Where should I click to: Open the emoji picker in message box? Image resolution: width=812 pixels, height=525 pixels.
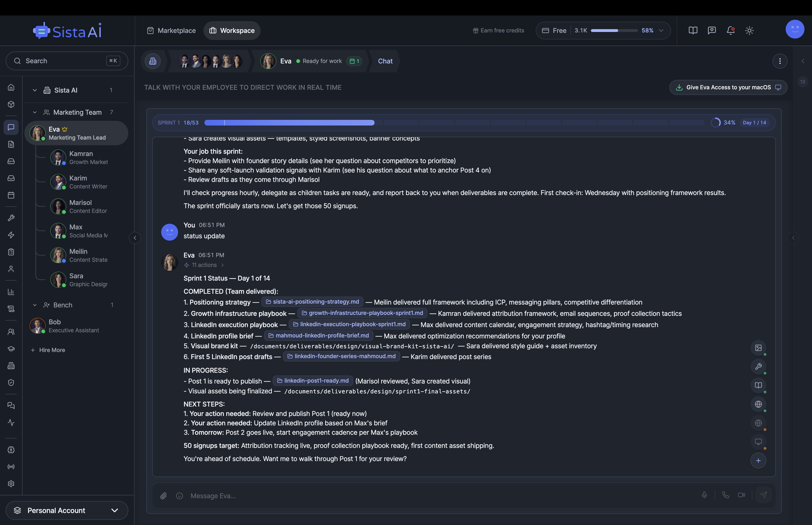(180, 496)
